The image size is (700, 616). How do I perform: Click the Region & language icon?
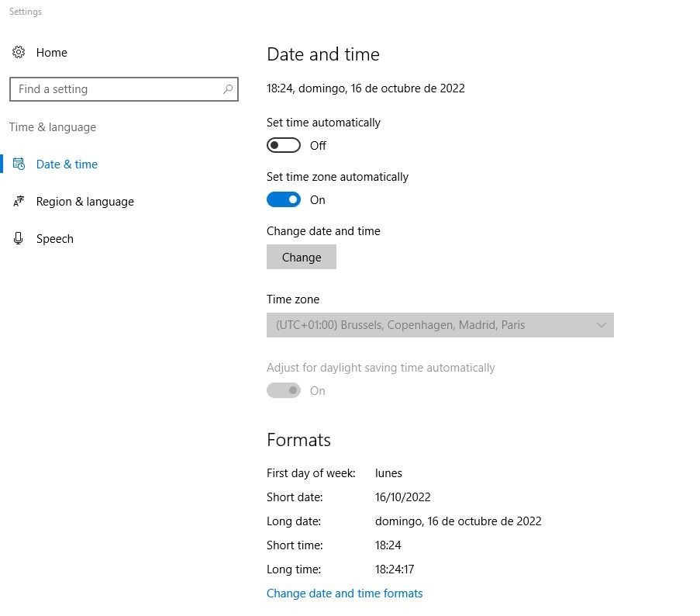19,202
